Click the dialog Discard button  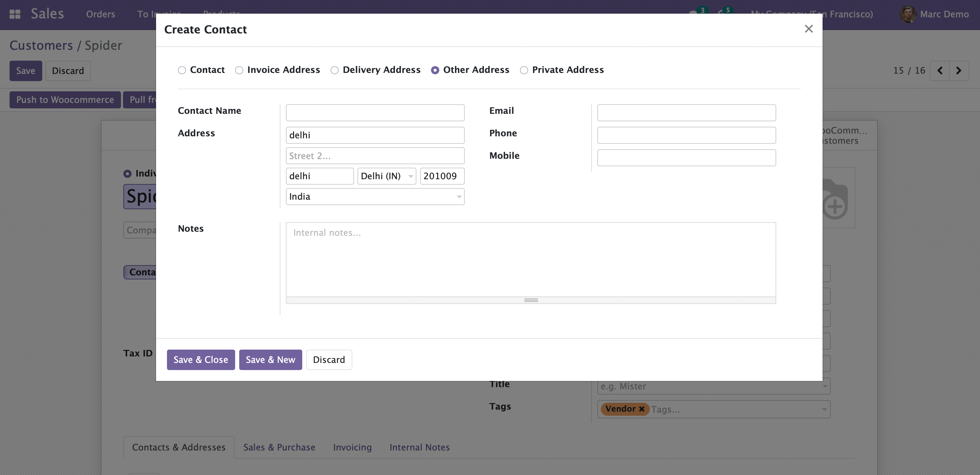pyautogui.click(x=329, y=359)
